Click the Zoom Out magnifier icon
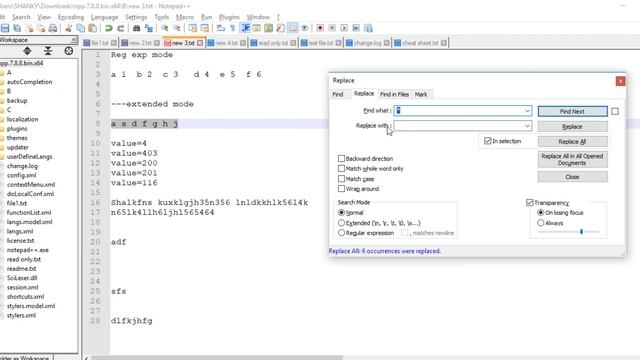 point(177,28)
